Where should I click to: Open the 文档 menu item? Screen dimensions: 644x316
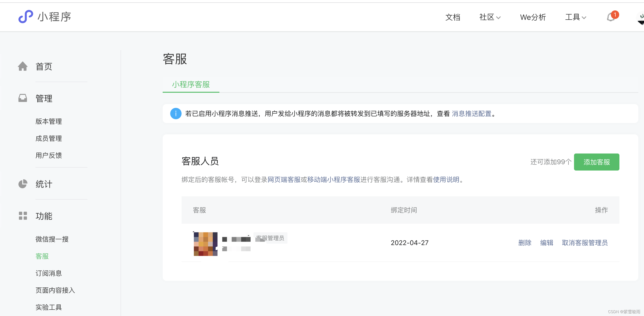(x=453, y=17)
